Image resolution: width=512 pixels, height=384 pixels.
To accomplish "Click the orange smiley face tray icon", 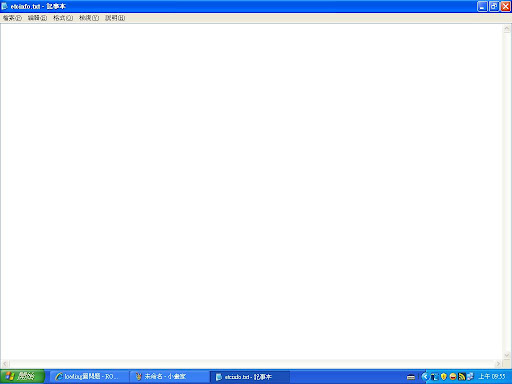I will (x=453, y=377).
